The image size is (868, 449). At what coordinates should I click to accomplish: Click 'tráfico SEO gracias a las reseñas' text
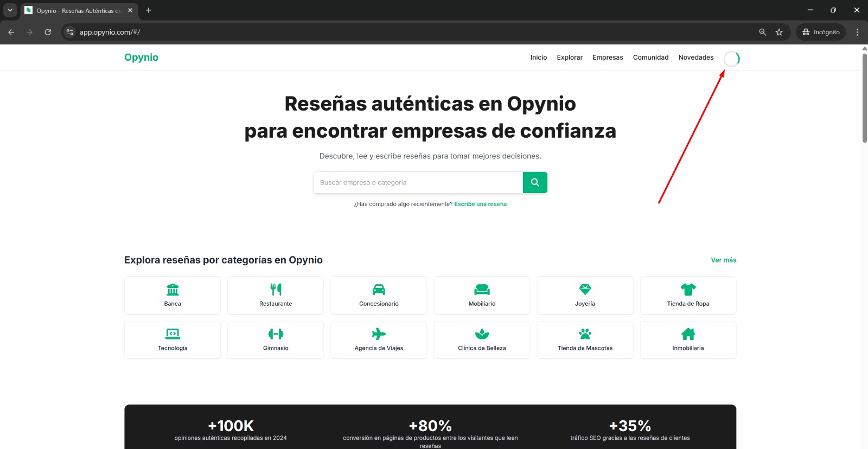tap(630, 438)
